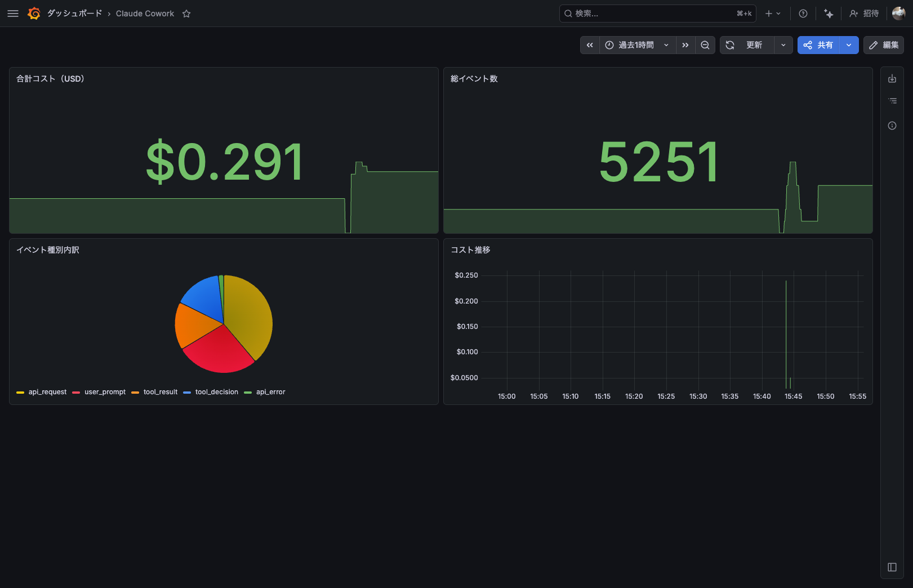The height and width of the screenshot is (588, 913).
Task: Open the main hamburger menu
Action: (x=13, y=14)
